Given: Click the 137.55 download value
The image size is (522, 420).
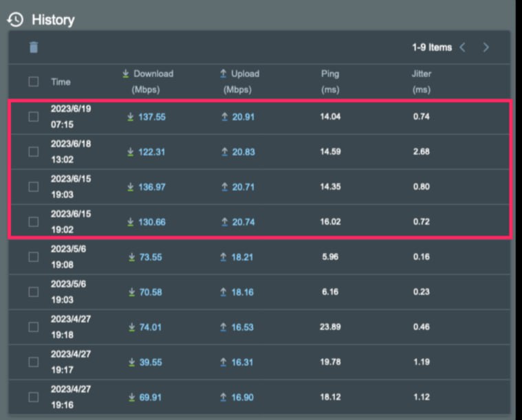Looking at the screenshot, I should pyautogui.click(x=152, y=117).
